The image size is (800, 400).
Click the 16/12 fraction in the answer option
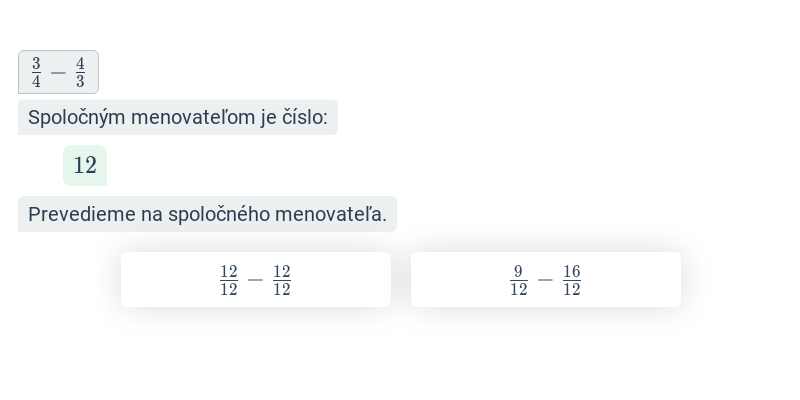(x=572, y=280)
